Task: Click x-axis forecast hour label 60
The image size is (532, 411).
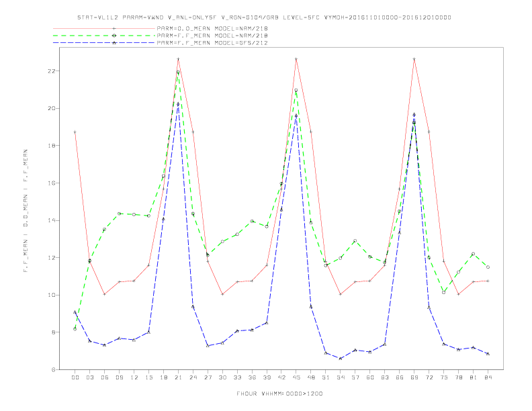Action: [370, 377]
